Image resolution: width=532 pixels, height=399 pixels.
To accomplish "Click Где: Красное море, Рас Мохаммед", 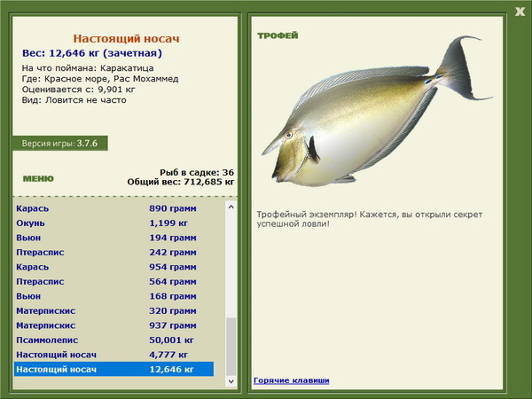I will coord(100,79).
